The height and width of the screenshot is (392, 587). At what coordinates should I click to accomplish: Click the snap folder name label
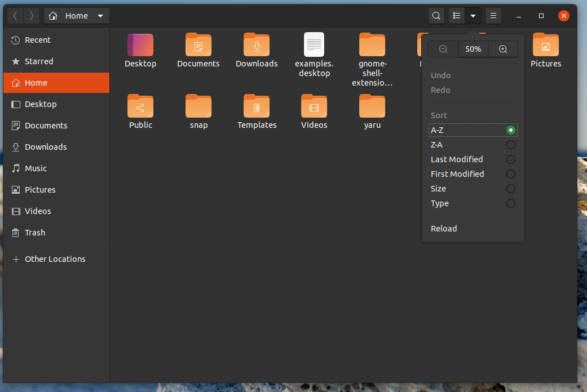click(x=198, y=125)
